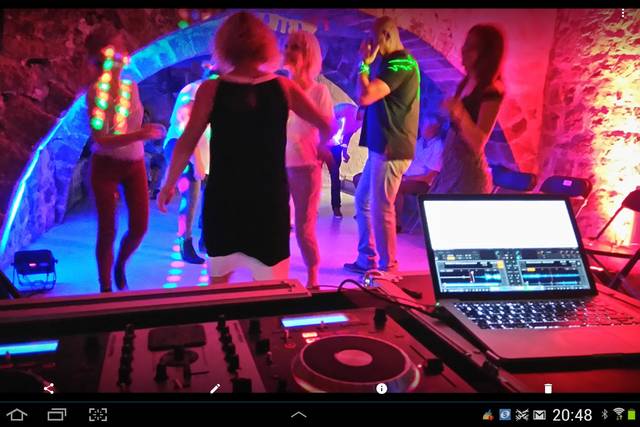Show photo details with the info icon
640x427 pixels.
pos(381,389)
